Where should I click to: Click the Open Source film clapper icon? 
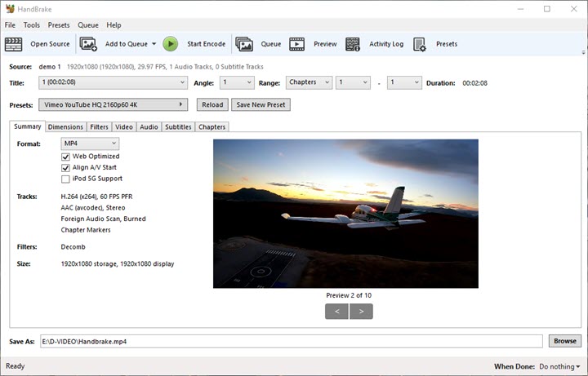tap(13, 44)
